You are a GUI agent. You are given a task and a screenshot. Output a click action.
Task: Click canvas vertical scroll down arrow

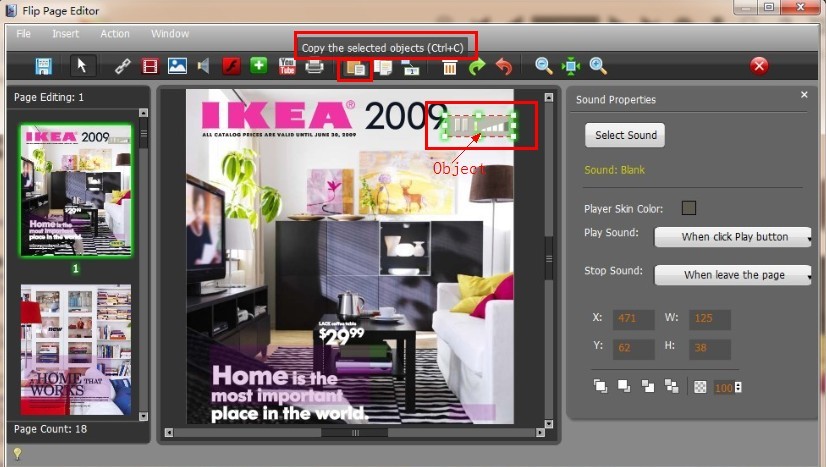(549, 424)
